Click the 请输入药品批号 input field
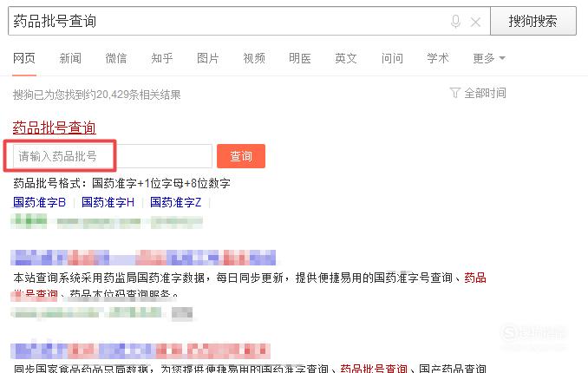Screen dimensions: 588x373 113,156
